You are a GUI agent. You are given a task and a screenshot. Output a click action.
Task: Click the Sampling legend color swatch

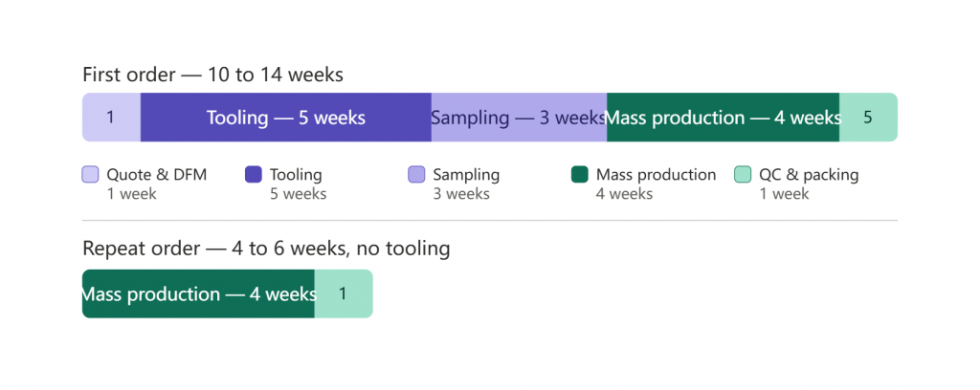pyautogui.click(x=416, y=175)
